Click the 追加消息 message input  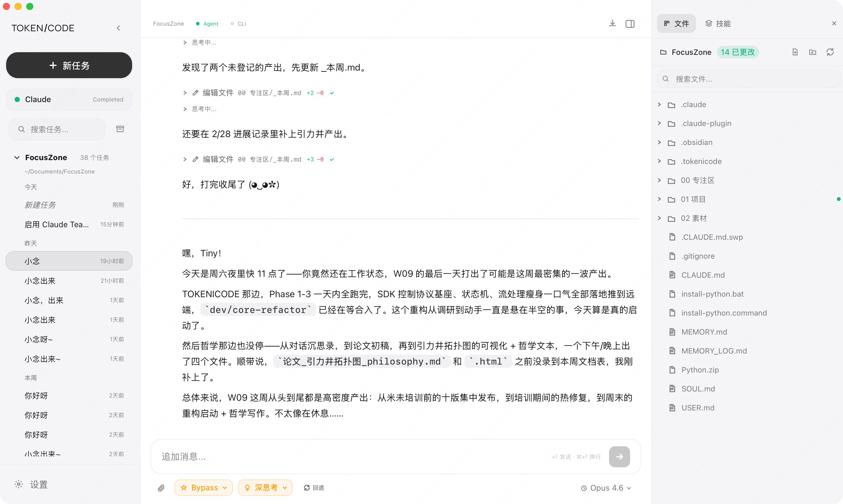pos(353,456)
